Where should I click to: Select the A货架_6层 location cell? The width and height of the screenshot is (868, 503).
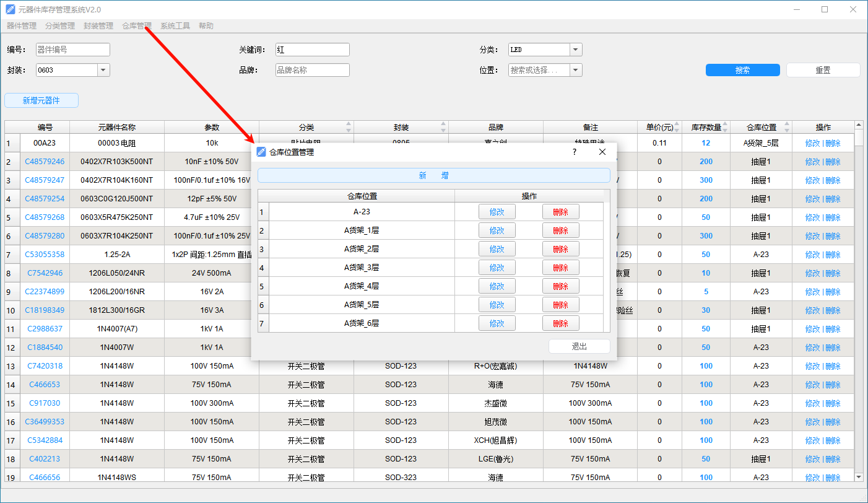point(362,323)
